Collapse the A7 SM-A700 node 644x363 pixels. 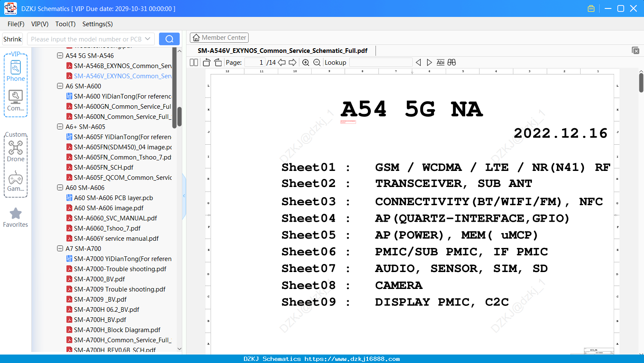[60, 248]
